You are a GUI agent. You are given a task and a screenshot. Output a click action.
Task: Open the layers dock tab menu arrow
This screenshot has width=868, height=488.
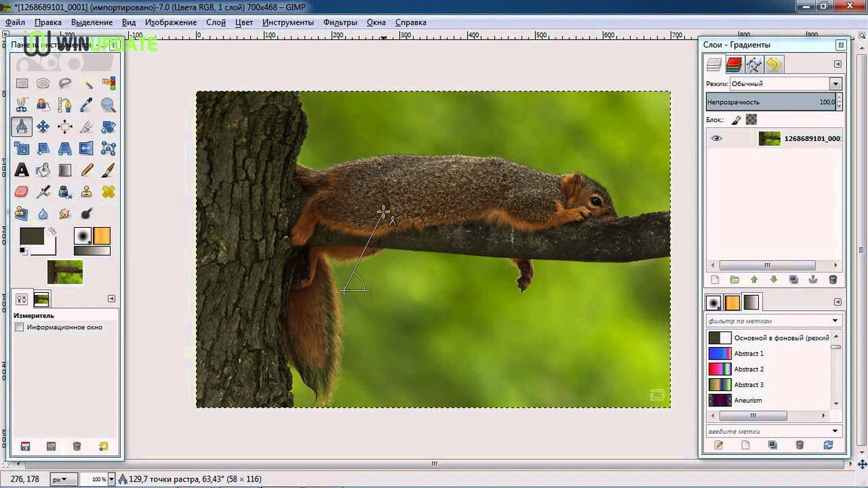[x=838, y=64]
